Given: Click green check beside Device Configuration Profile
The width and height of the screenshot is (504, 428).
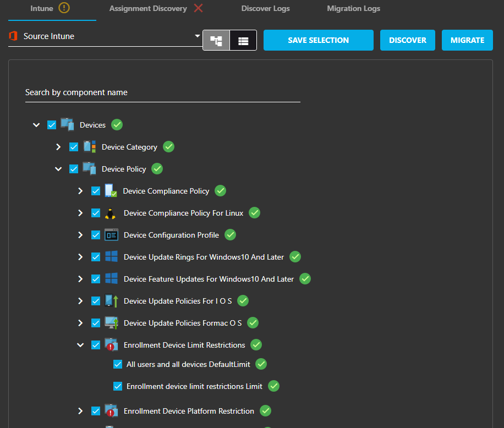Looking at the screenshot, I should click(230, 235).
